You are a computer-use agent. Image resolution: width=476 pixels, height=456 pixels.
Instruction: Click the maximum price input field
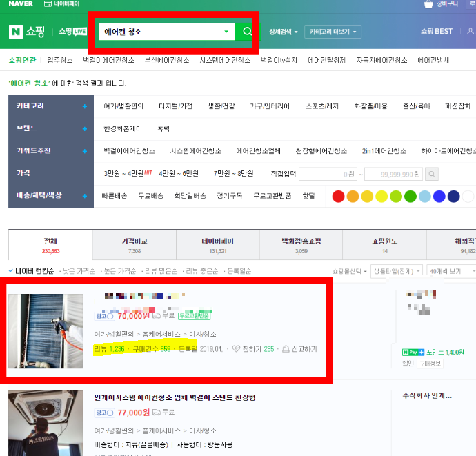click(393, 175)
